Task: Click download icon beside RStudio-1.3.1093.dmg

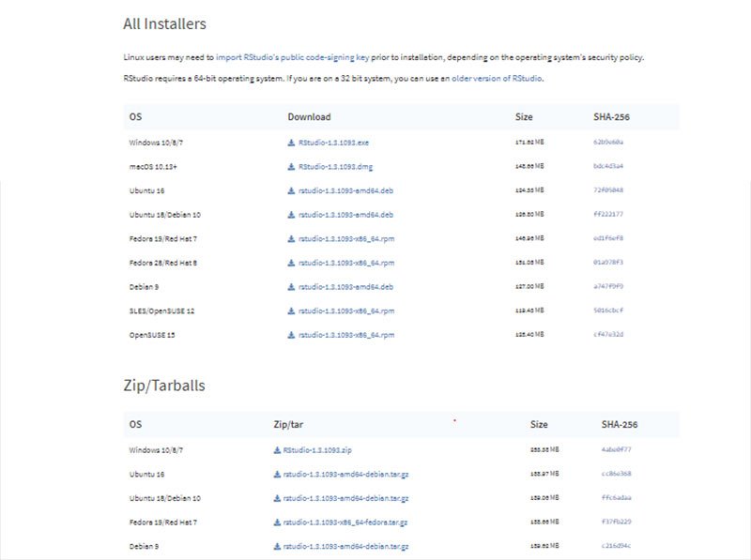Action: point(291,167)
